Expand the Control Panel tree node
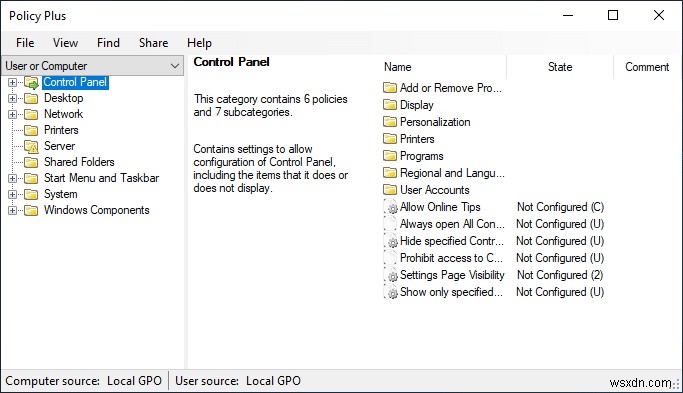 (x=13, y=82)
